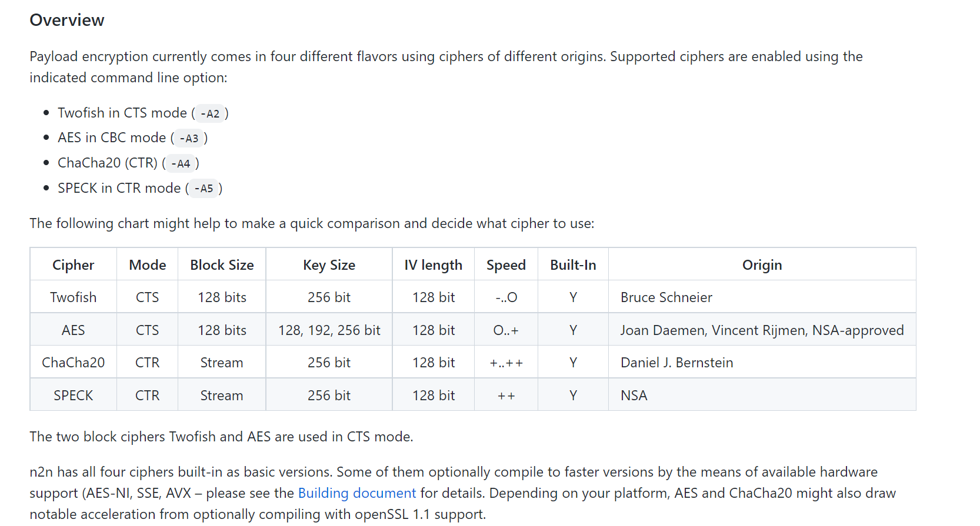
Task: Select the Origin column header
Action: [x=762, y=265]
